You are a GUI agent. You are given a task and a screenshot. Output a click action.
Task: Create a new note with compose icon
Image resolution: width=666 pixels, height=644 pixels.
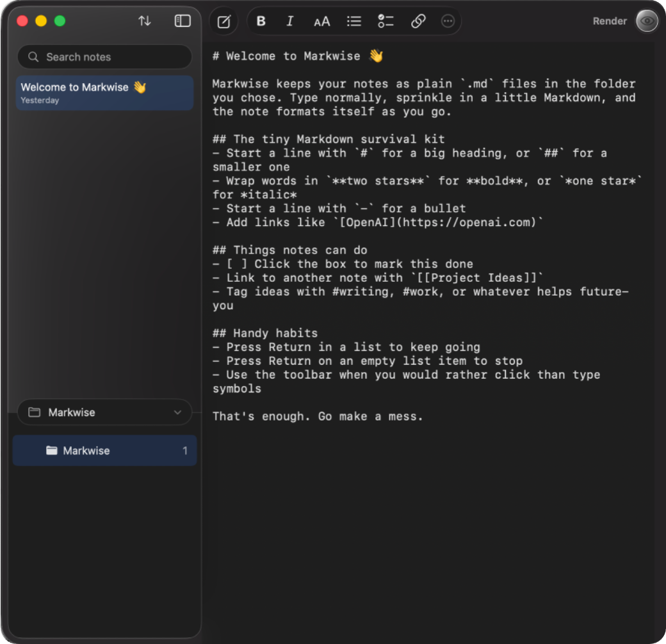click(x=224, y=21)
